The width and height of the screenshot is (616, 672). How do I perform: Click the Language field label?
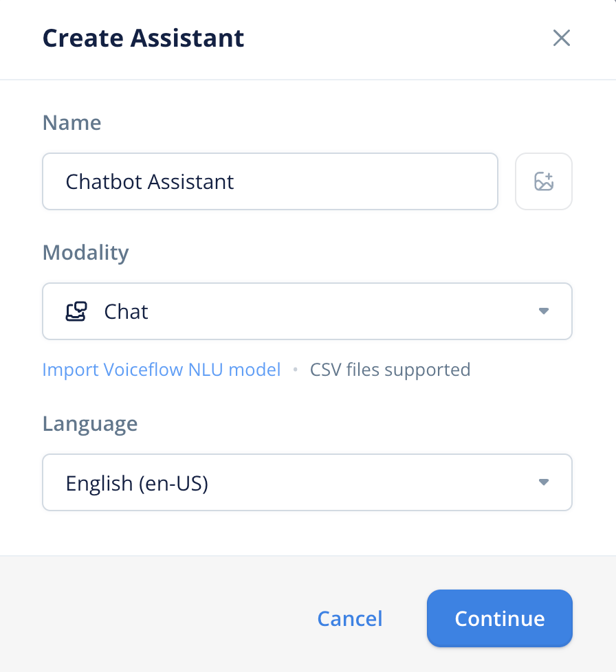90,423
